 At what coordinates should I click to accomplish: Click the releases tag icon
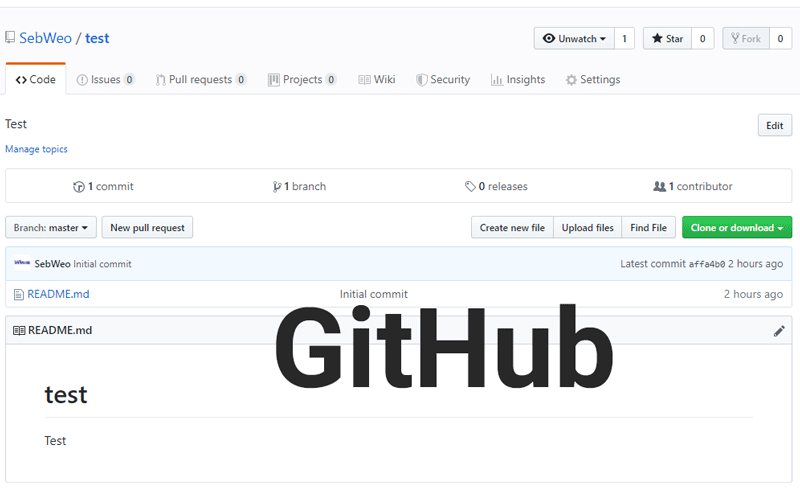(x=470, y=187)
